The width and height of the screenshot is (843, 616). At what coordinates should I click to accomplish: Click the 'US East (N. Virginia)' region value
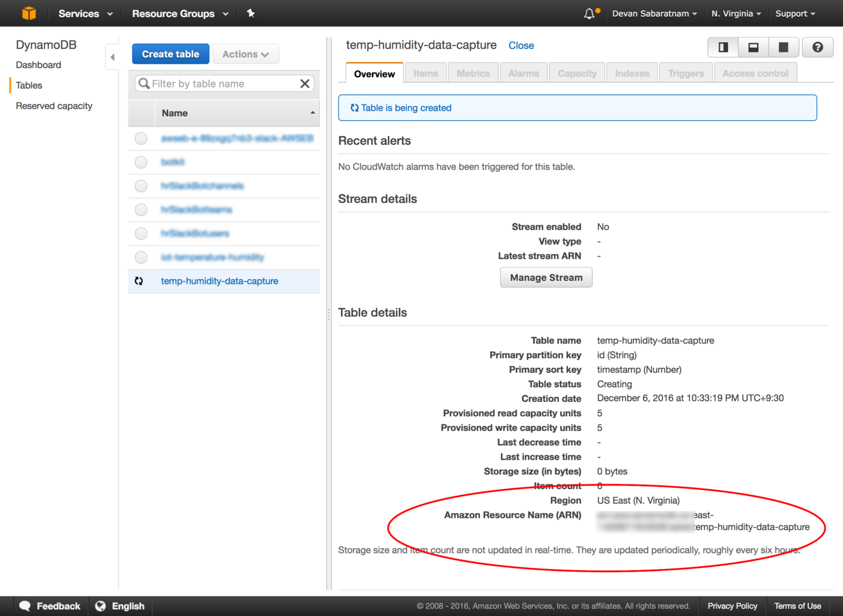[x=638, y=501]
